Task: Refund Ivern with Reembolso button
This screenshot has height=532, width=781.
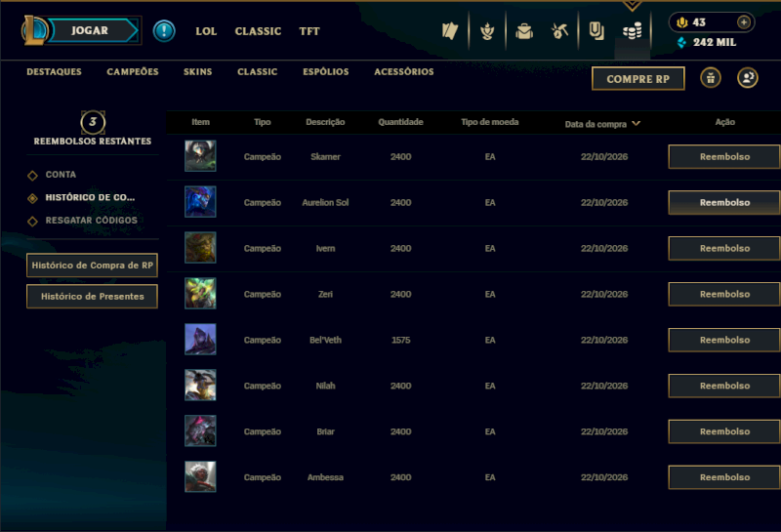Action: (x=724, y=249)
